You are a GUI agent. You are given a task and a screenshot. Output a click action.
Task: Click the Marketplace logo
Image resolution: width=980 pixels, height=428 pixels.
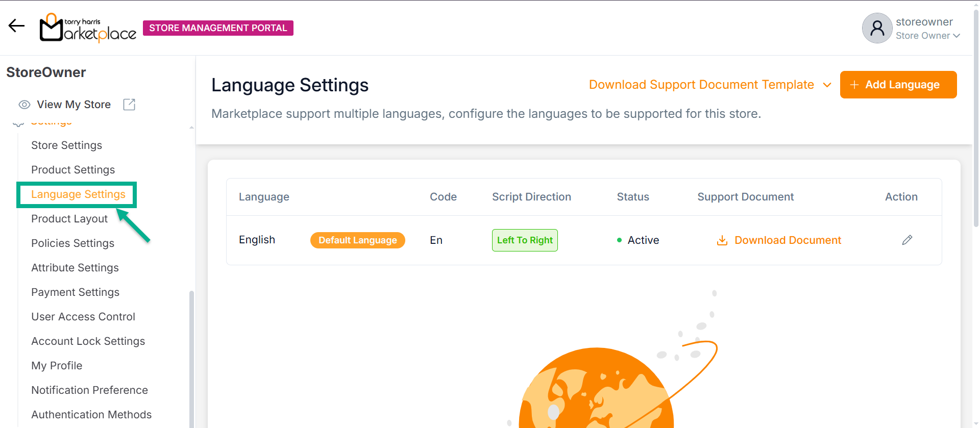pos(88,28)
